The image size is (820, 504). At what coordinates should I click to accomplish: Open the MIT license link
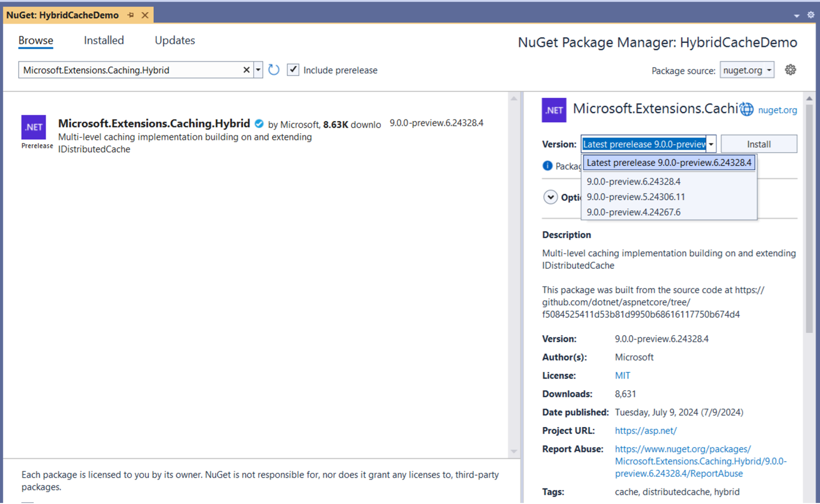coord(622,375)
